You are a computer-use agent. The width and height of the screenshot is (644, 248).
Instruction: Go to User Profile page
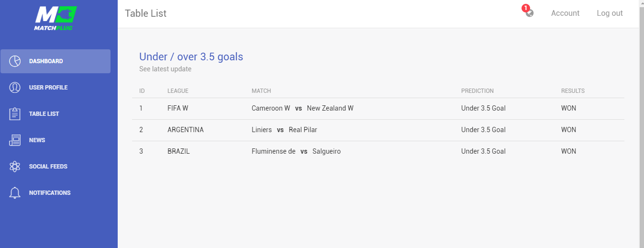(x=48, y=88)
